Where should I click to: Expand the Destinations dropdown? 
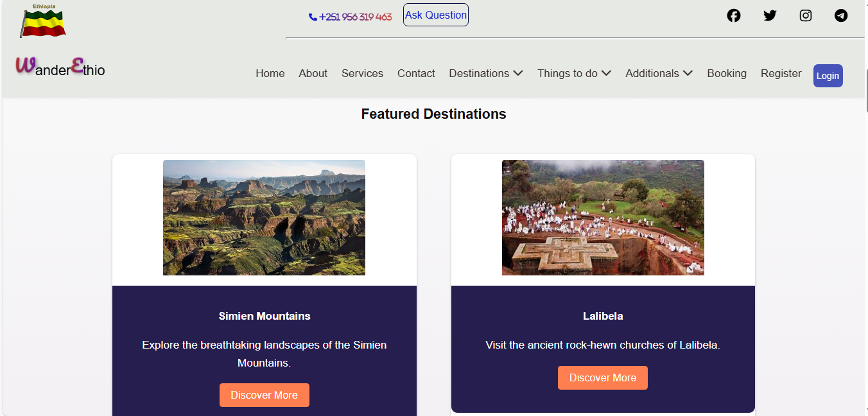click(x=485, y=73)
